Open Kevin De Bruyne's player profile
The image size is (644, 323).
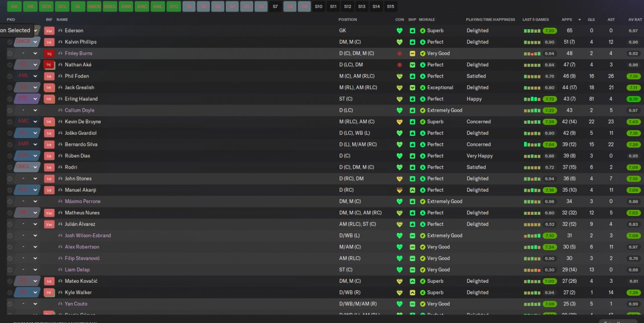(x=83, y=122)
